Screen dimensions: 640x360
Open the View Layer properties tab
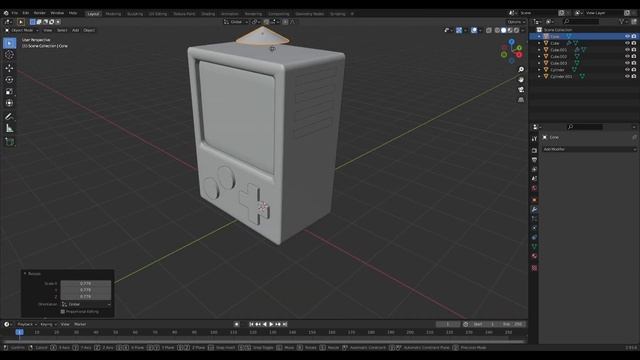(x=534, y=169)
